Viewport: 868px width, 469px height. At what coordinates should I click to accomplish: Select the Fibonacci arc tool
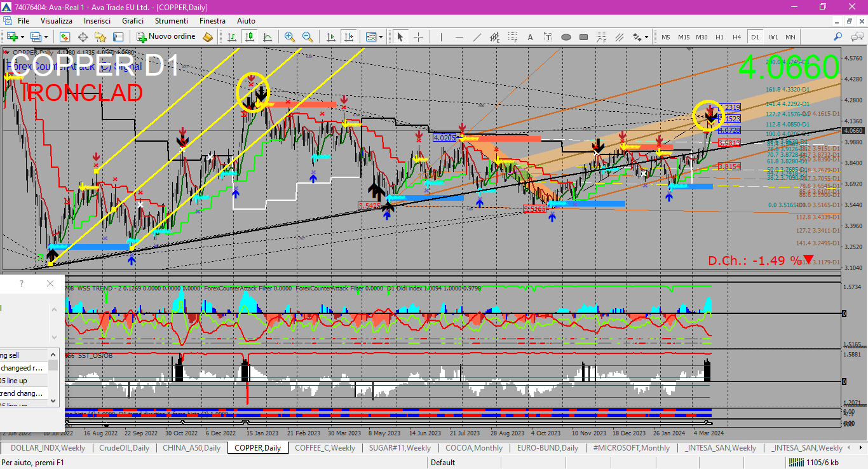coord(601,37)
